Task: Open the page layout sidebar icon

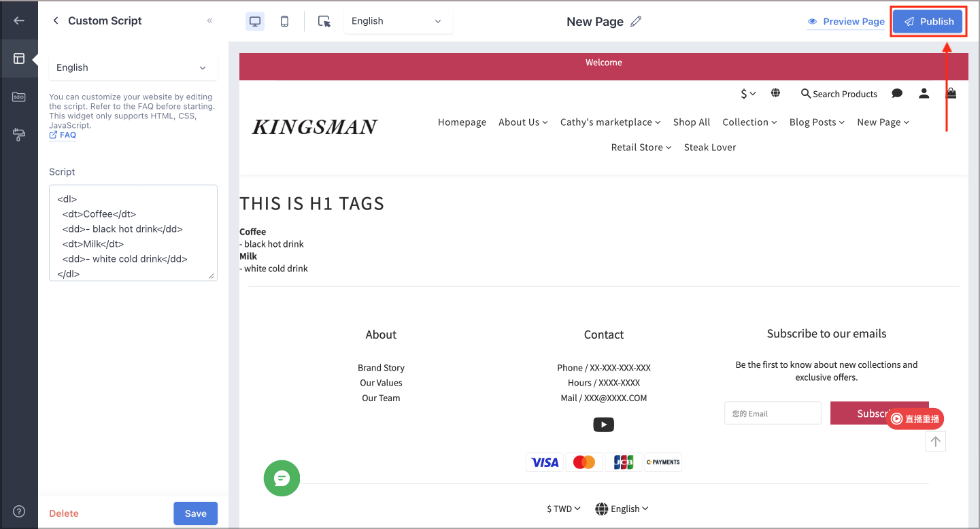Action: (x=19, y=58)
